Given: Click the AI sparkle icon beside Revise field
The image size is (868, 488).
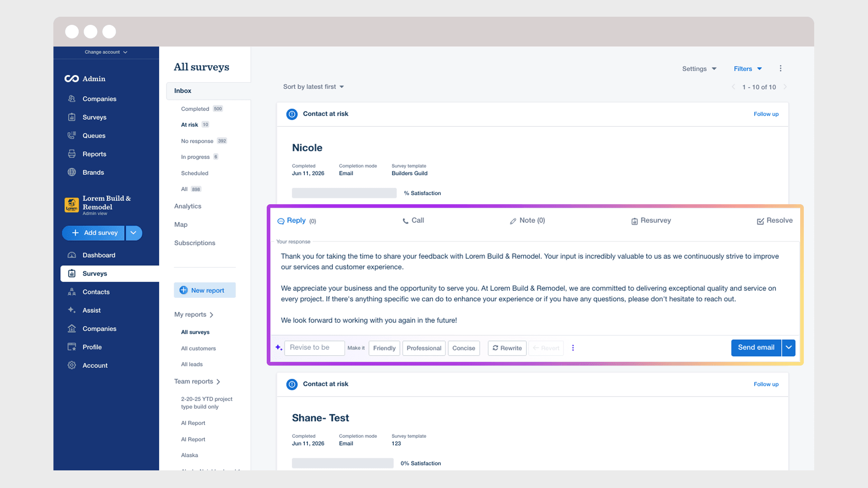Looking at the screenshot, I should pyautogui.click(x=279, y=347).
